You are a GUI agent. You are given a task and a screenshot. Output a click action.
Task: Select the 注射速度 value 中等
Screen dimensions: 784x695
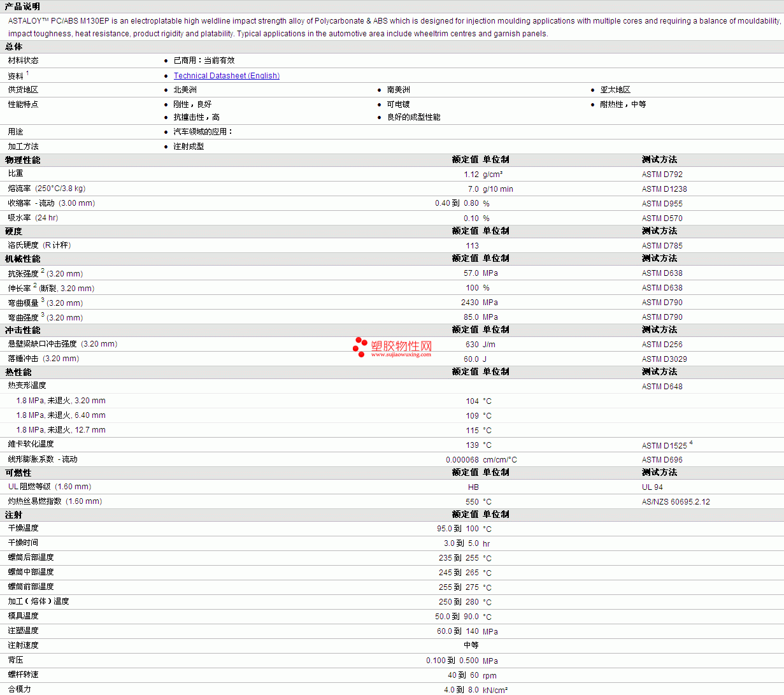point(471,645)
